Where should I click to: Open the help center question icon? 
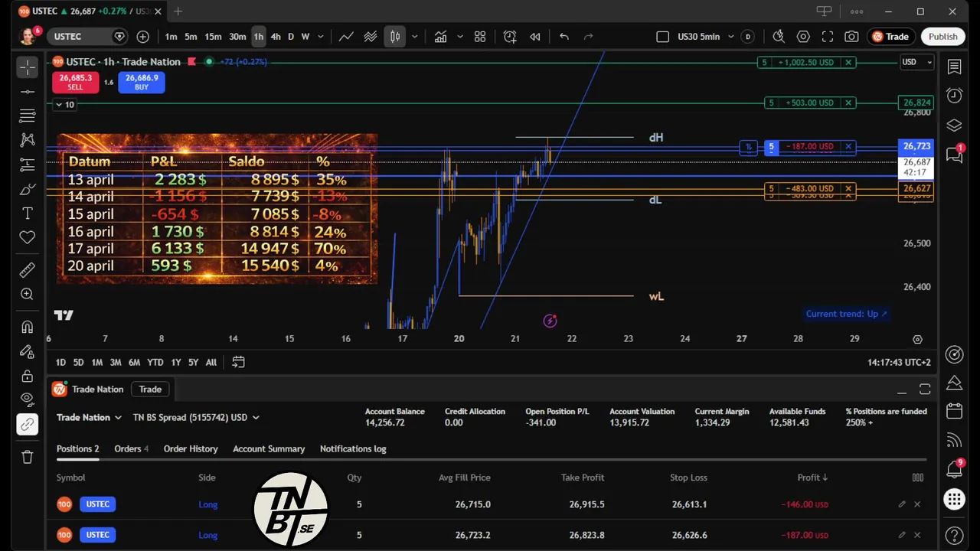tap(954, 535)
